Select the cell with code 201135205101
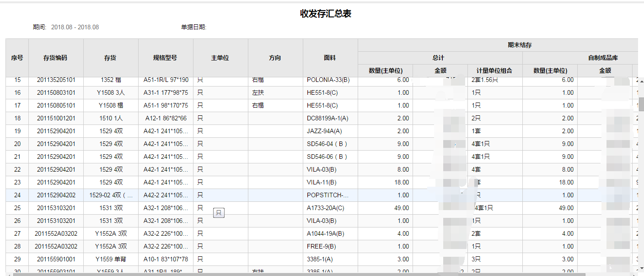644x276 pixels. tap(55, 80)
